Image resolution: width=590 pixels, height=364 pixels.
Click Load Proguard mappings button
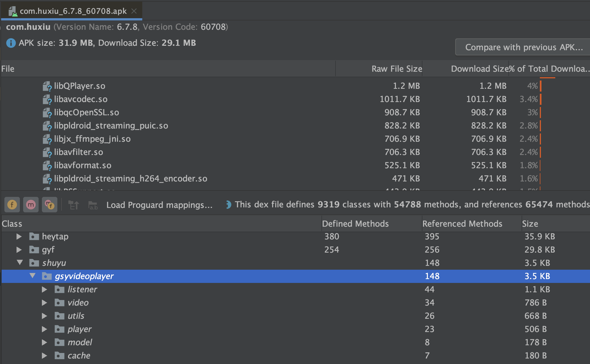point(159,205)
